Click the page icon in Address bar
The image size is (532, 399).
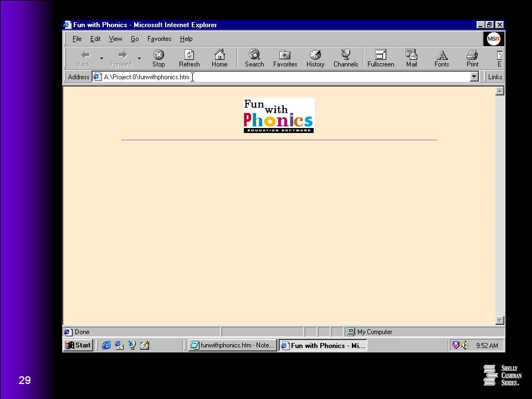[x=97, y=76]
